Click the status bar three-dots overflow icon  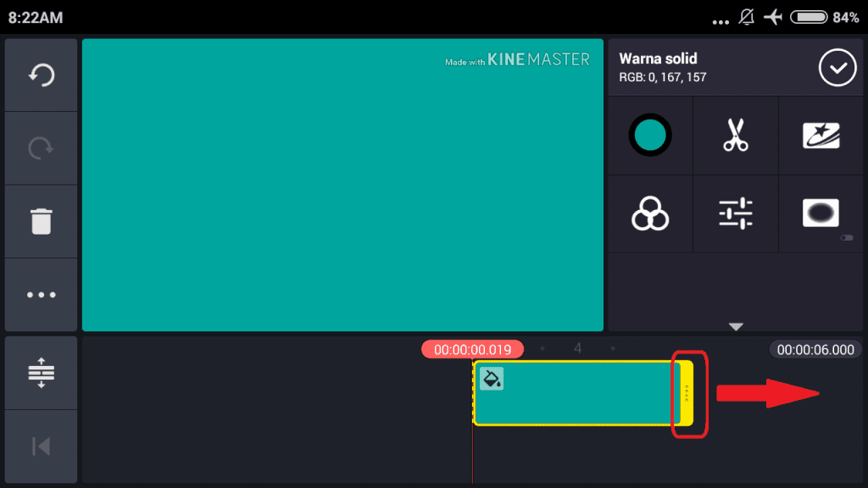[x=721, y=22]
